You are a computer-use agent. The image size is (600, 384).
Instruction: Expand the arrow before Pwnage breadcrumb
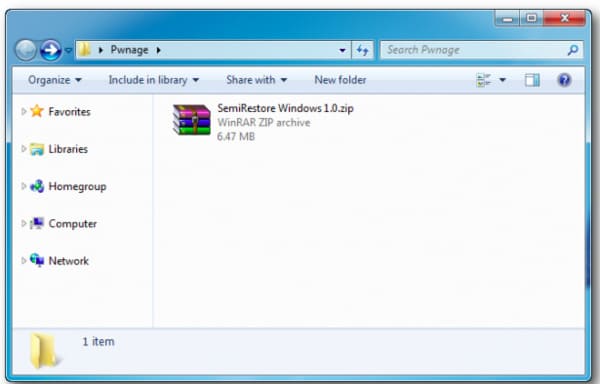(101, 50)
